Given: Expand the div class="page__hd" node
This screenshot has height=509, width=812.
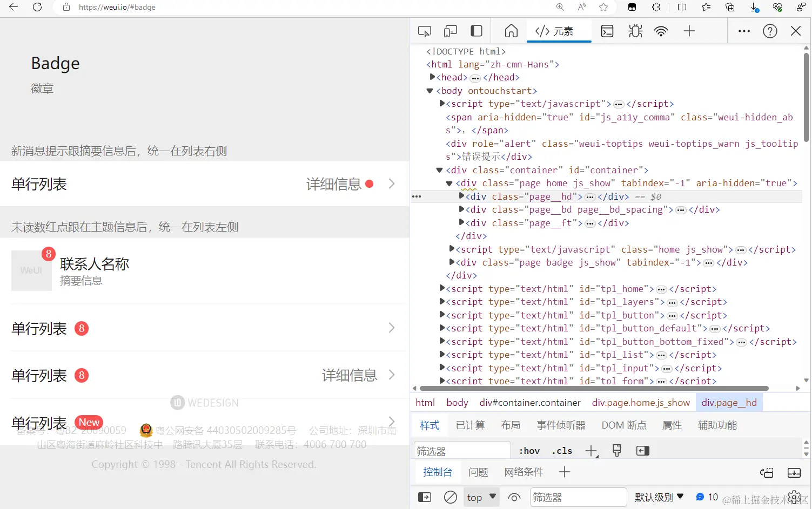Looking at the screenshot, I should [x=462, y=196].
